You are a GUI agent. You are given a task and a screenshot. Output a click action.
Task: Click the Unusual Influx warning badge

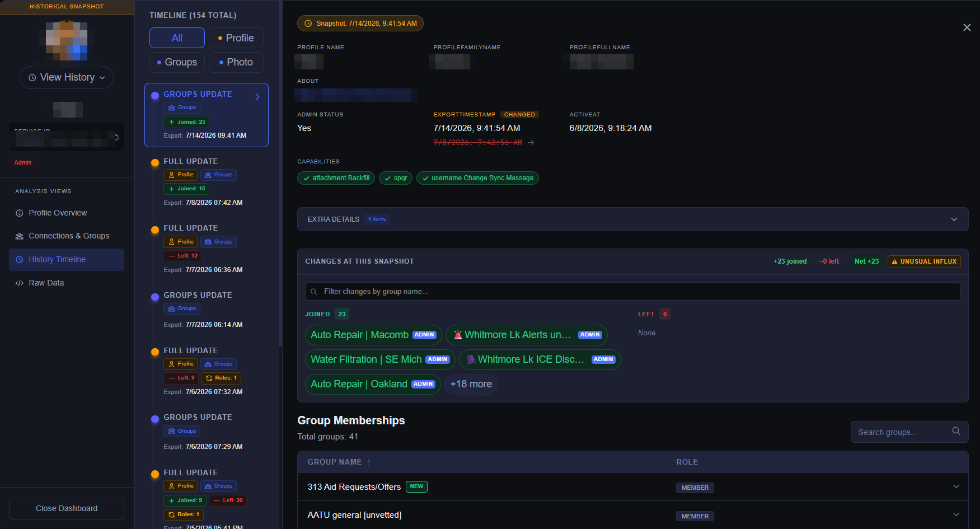(x=924, y=261)
